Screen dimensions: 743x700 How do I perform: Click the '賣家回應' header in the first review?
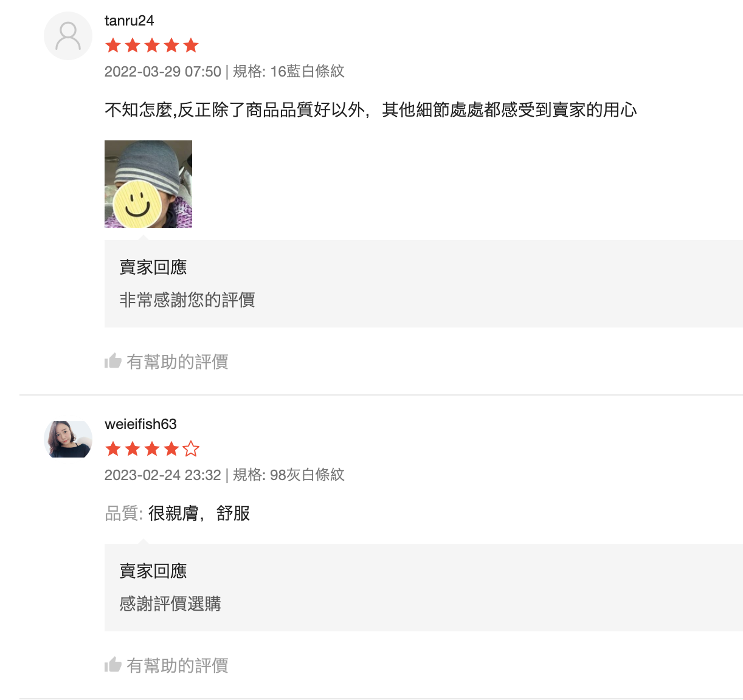[152, 267]
